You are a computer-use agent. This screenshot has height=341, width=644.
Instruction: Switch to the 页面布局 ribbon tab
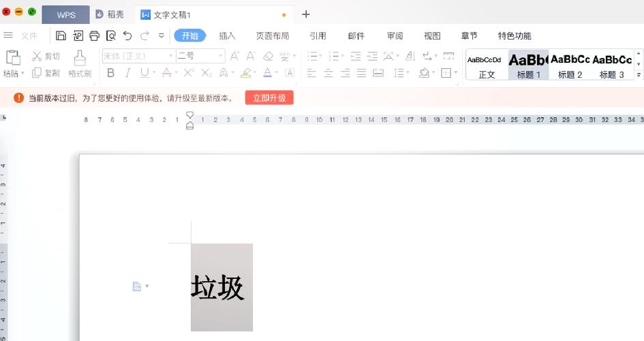pyautogui.click(x=273, y=35)
